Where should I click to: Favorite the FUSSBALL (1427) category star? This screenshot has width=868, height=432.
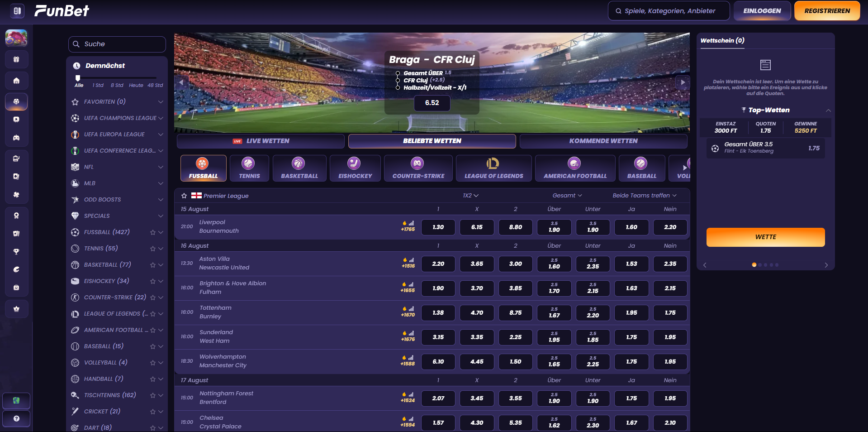152,232
